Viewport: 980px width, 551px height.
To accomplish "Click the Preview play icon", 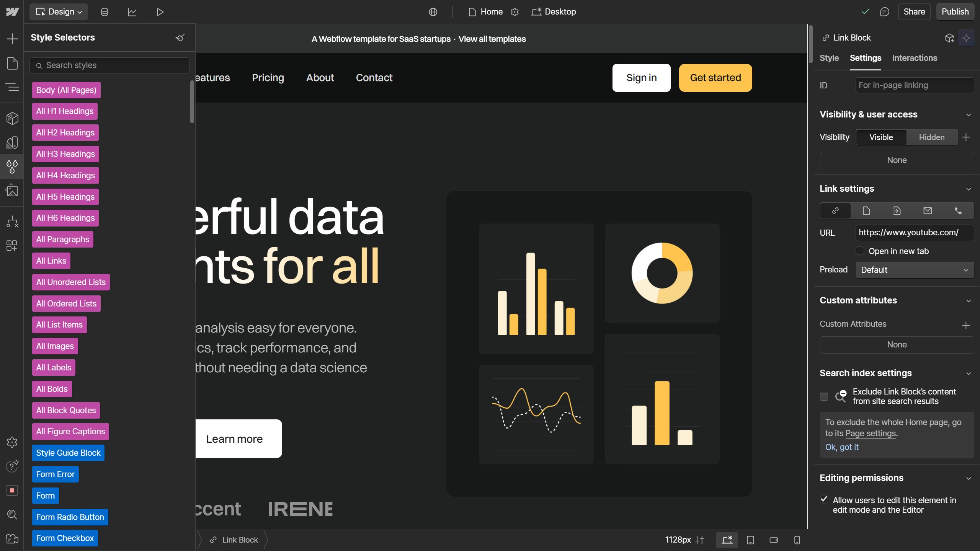I will click(x=160, y=12).
